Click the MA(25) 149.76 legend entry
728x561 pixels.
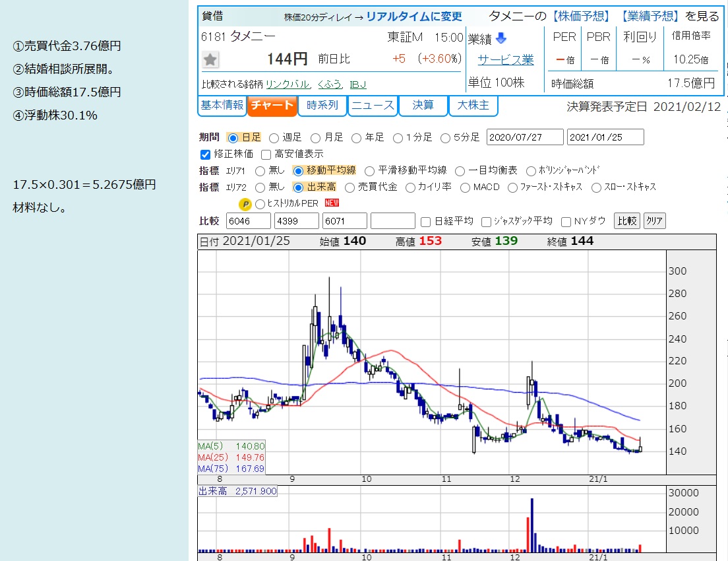point(231,457)
